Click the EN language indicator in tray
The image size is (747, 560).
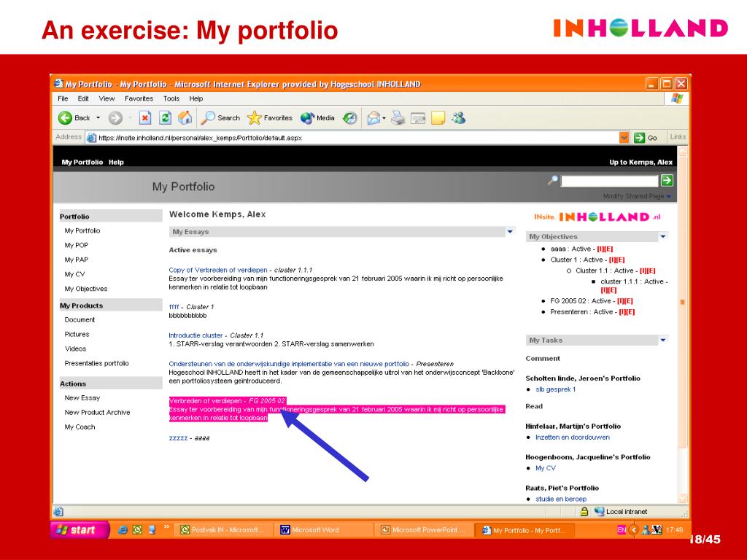tap(622, 529)
